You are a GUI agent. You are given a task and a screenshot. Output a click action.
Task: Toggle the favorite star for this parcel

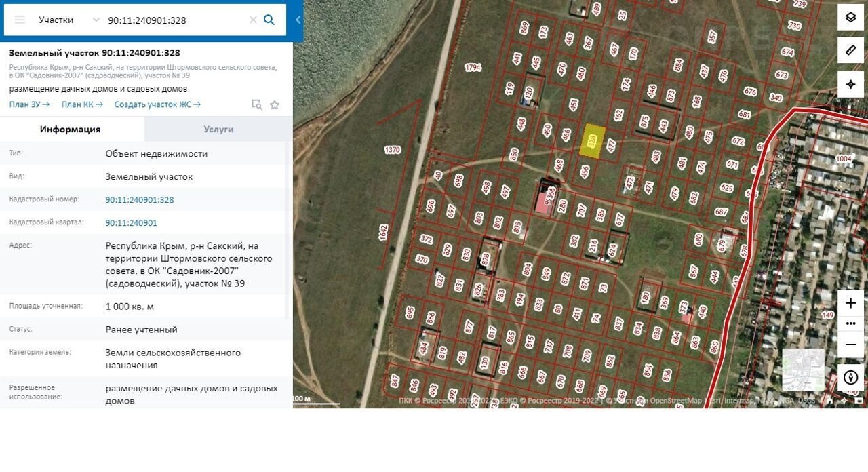click(275, 104)
